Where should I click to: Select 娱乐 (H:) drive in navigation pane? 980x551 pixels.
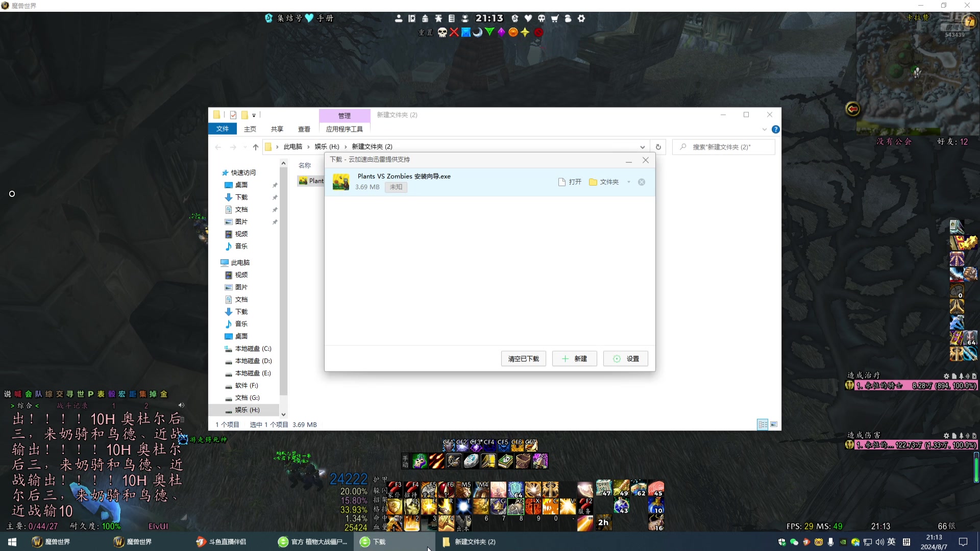[x=243, y=410]
